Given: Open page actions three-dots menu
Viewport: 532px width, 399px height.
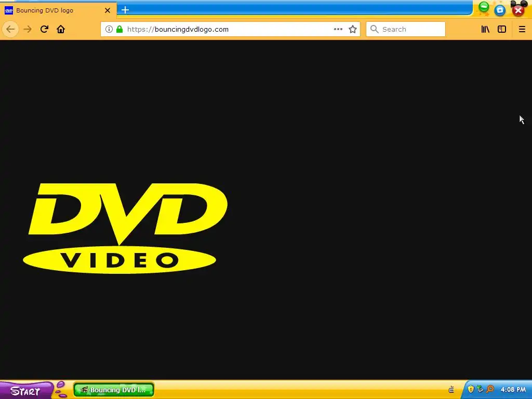Looking at the screenshot, I should point(338,29).
